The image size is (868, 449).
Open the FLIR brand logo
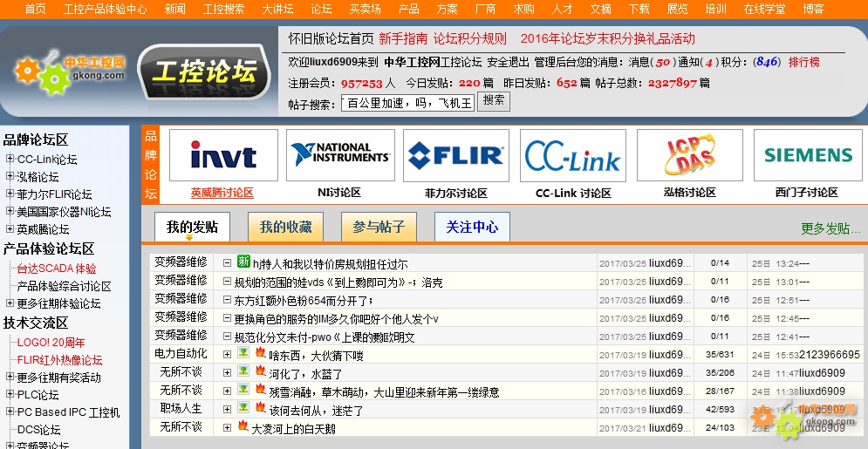456,155
